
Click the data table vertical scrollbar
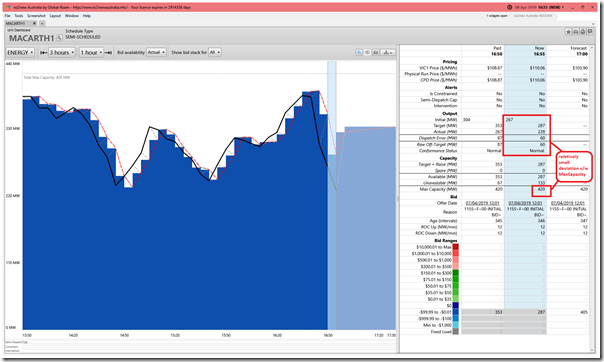point(592,198)
